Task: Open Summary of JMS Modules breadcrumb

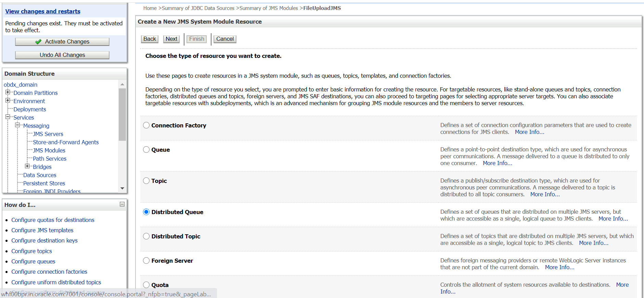Action: point(269,8)
